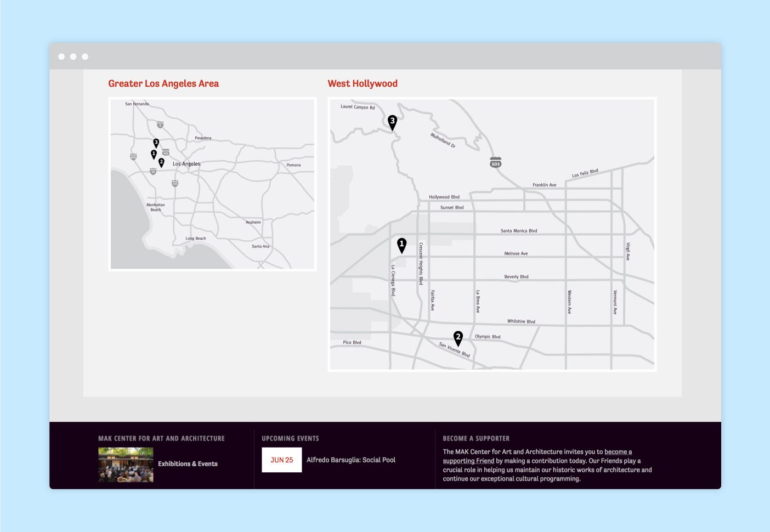Click the Pasadena label on map
This screenshot has width=770, height=532.
(x=203, y=138)
